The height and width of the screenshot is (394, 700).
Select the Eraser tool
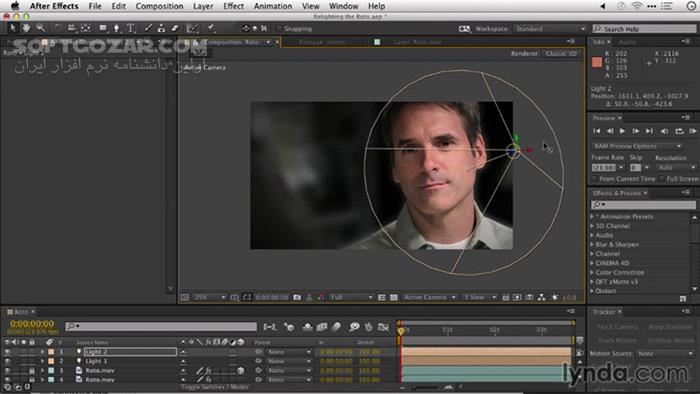(175, 28)
